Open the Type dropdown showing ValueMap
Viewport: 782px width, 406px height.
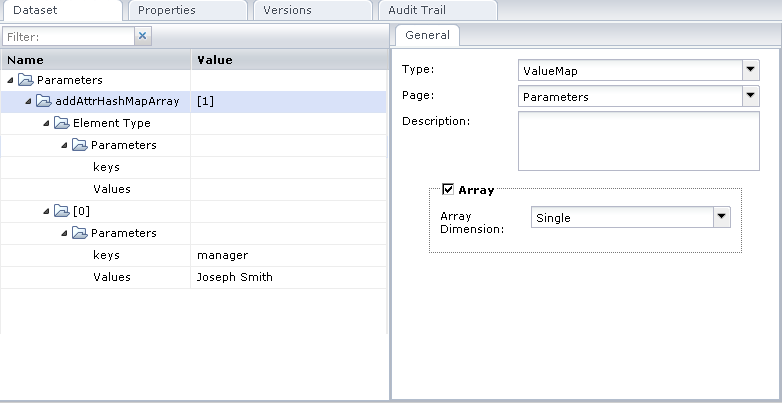coord(750,71)
